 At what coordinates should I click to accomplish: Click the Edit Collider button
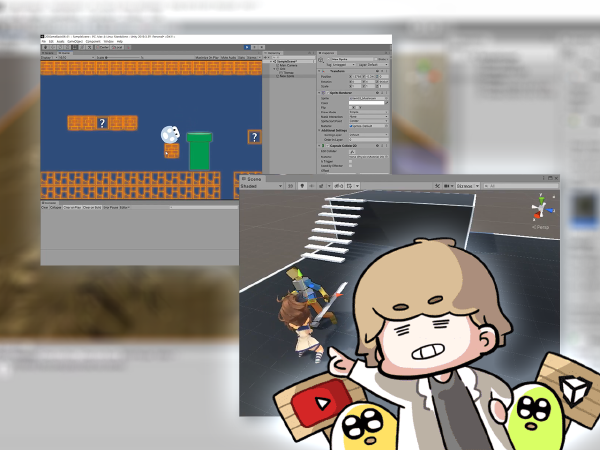[x=352, y=152]
